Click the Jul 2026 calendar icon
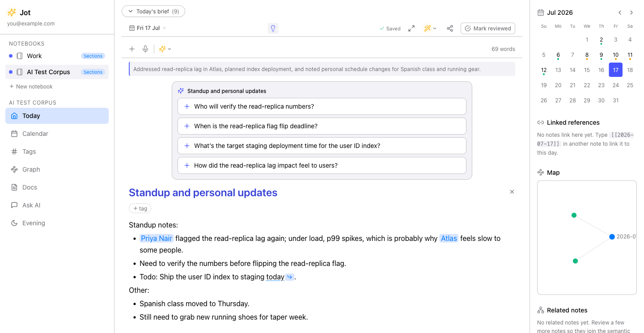644x333 pixels. (541, 13)
